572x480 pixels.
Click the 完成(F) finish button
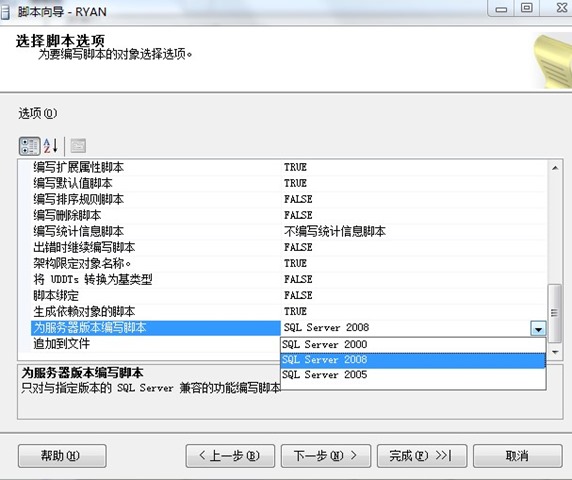[422, 456]
